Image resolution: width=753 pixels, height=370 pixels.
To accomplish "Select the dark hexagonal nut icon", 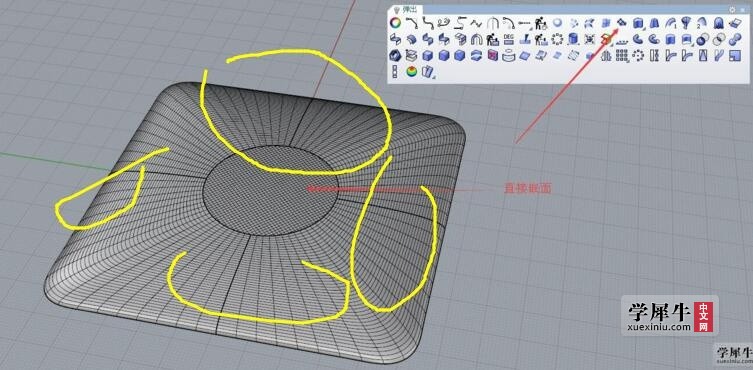I will [x=395, y=55].
